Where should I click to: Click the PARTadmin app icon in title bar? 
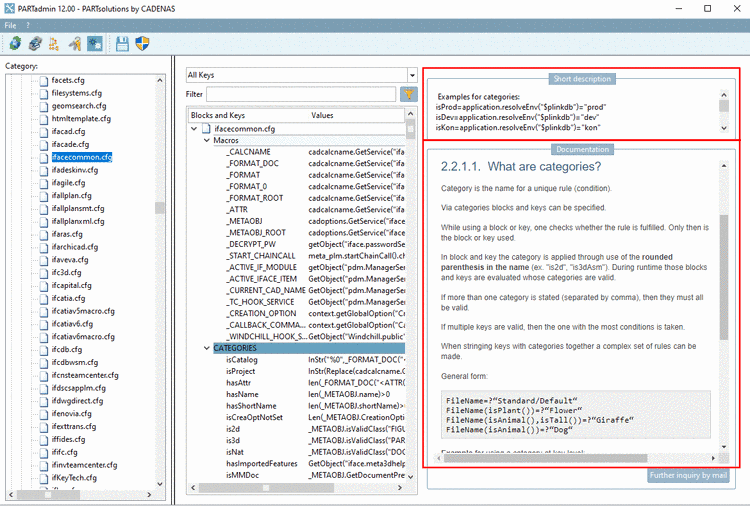[x=9, y=8]
